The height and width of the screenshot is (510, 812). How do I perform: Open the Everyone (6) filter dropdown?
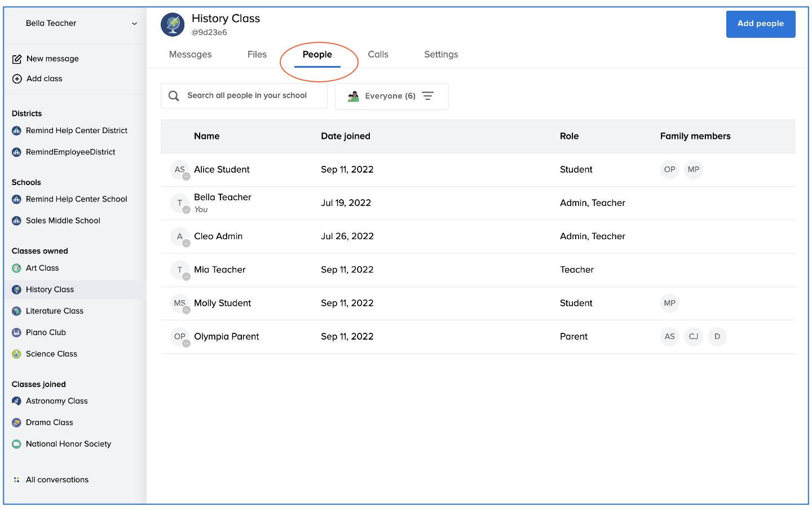pyautogui.click(x=390, y=96)
